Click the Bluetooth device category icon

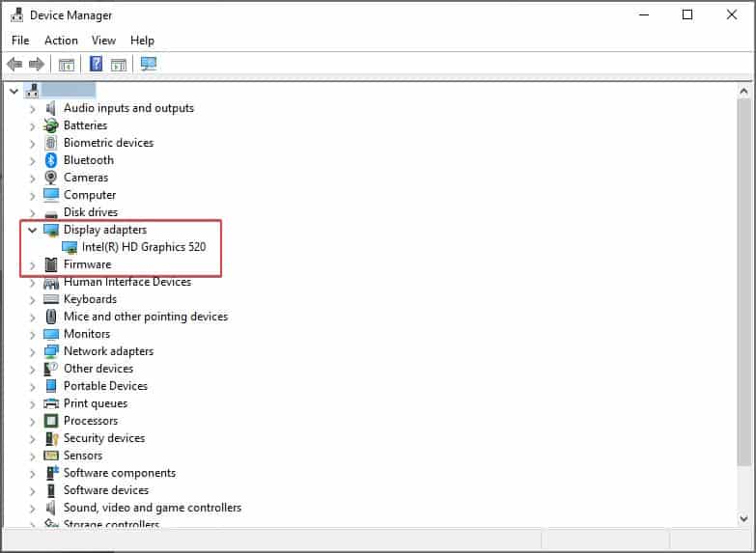(x=51, y=160)
